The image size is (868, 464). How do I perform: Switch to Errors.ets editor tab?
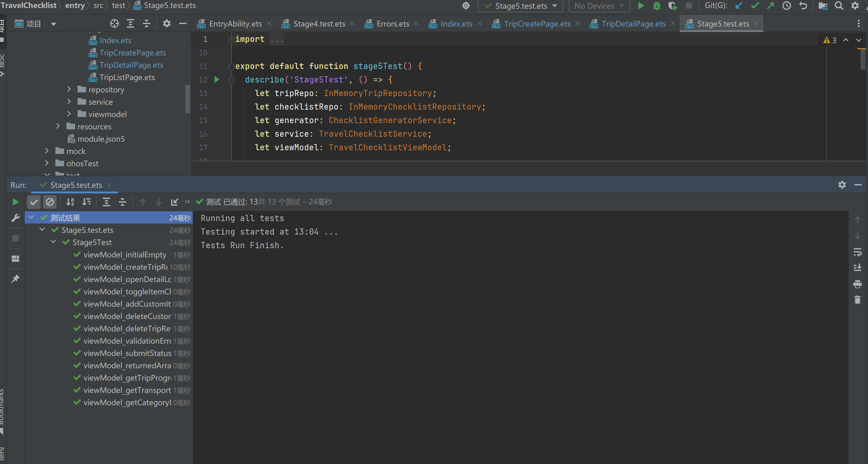(x=392, y=24)
